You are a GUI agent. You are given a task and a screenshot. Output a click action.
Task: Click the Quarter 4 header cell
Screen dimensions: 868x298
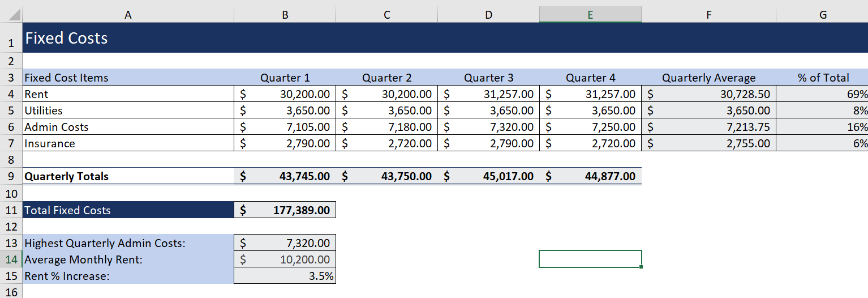pyautogui.click(x=590, y=78)
